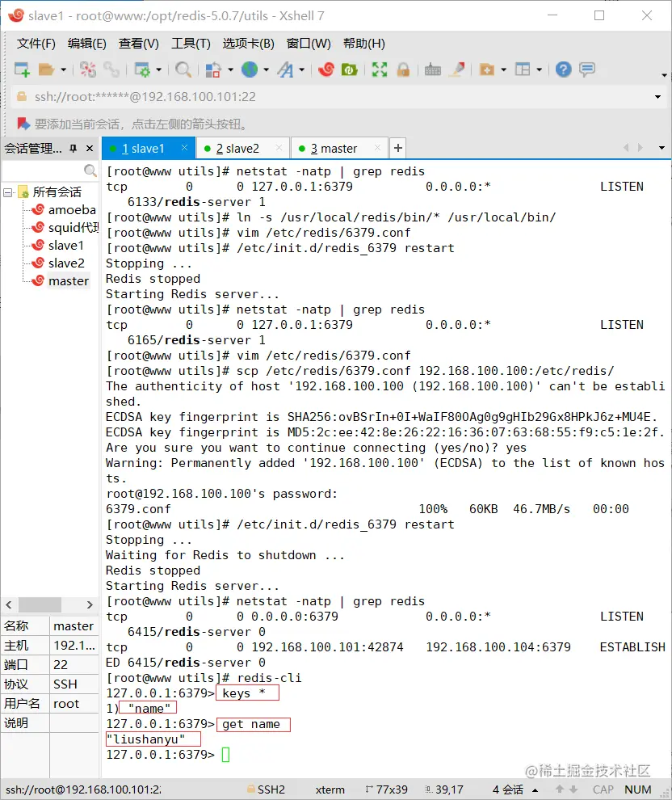Click session tree horizontal scrollbar right arrow
672x800 pixels.
90,604
